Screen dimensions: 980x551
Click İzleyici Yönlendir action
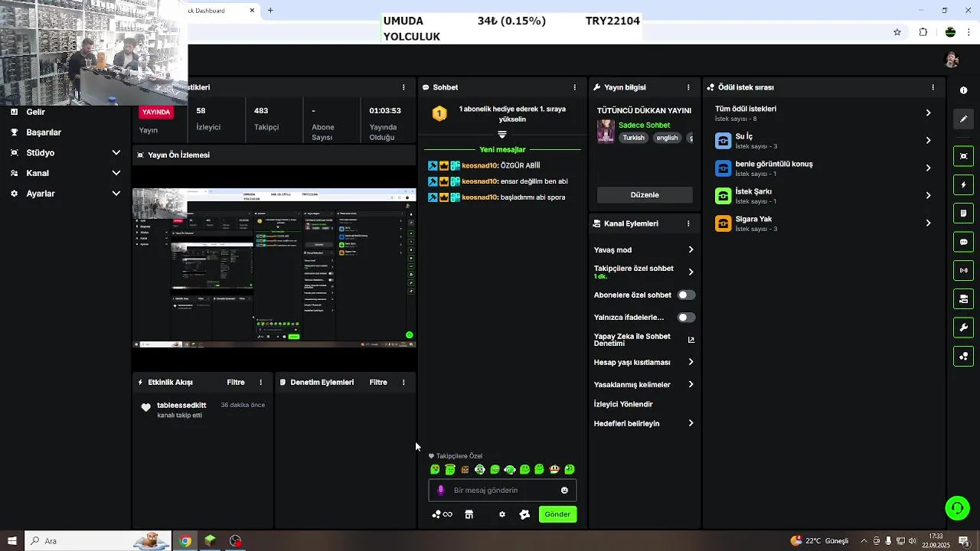(623, 404)
